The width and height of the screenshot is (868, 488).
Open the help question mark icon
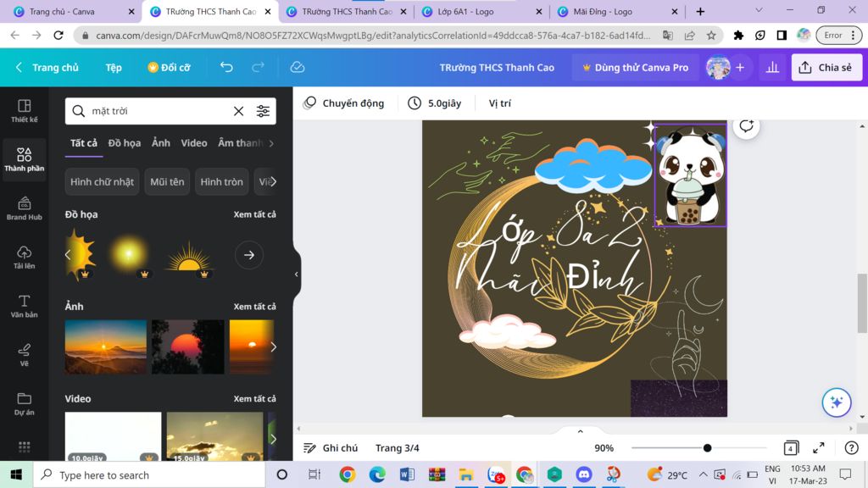pos(851,447)
